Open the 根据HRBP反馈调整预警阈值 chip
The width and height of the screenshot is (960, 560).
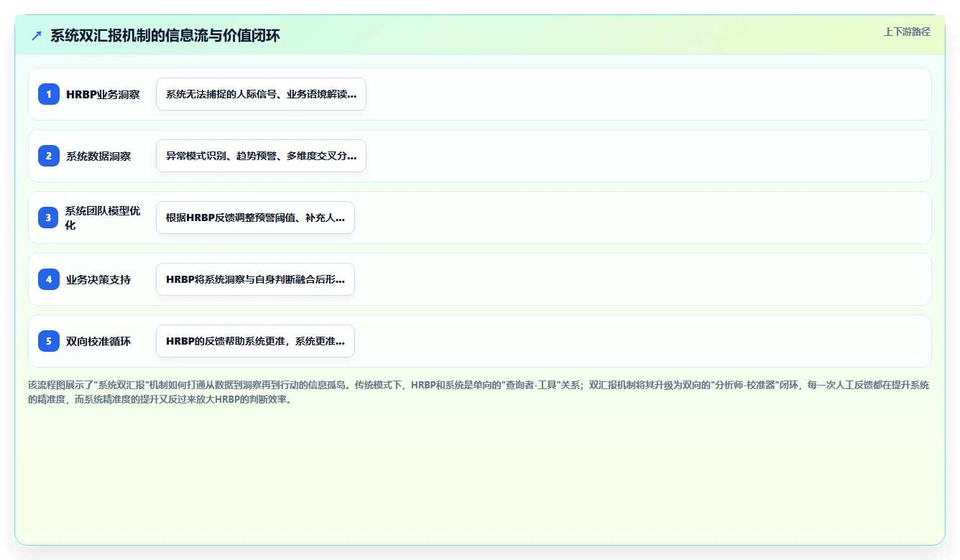[x=255, y=218]
